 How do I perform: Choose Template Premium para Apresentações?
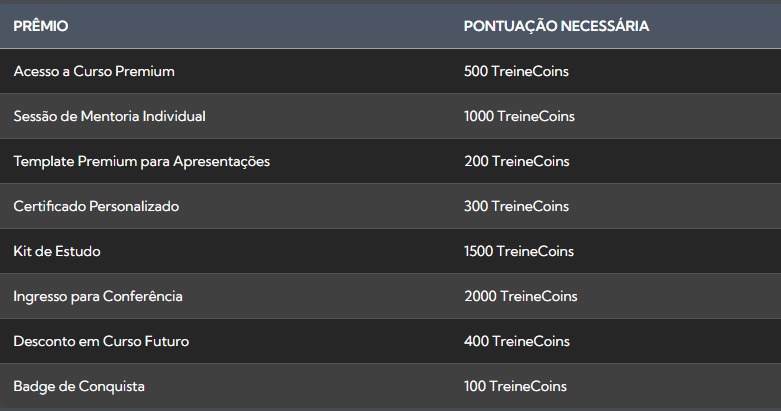pyautogui.click(x=141, y=161)
